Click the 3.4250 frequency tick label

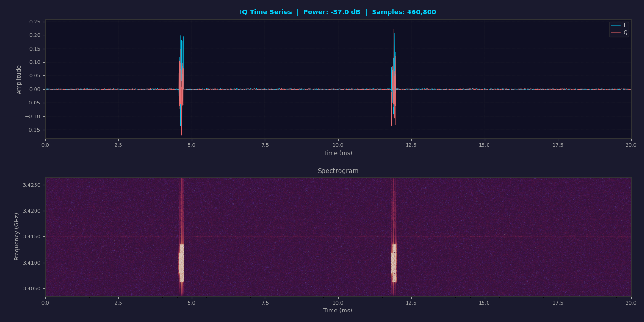32,185
